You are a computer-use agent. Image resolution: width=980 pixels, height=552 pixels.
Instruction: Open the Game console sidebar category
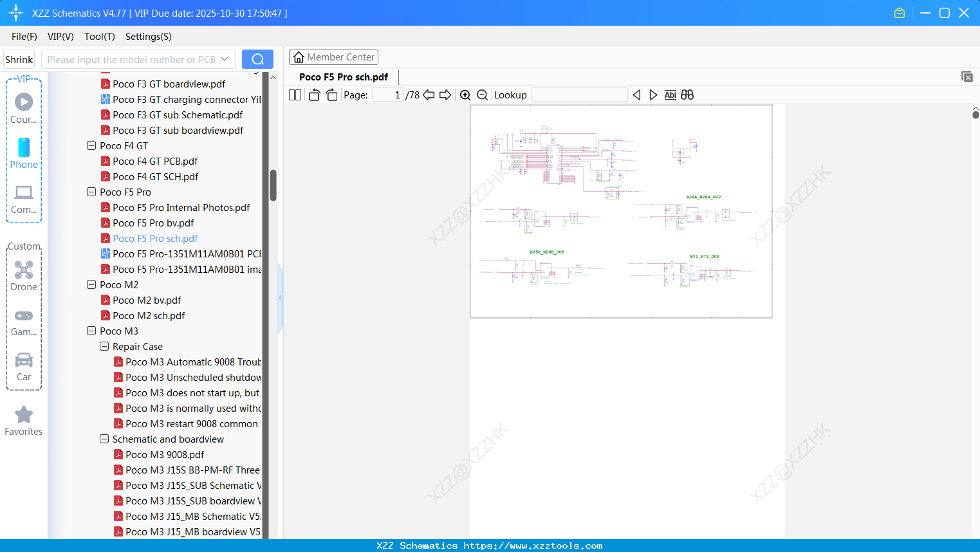[24, 322]
